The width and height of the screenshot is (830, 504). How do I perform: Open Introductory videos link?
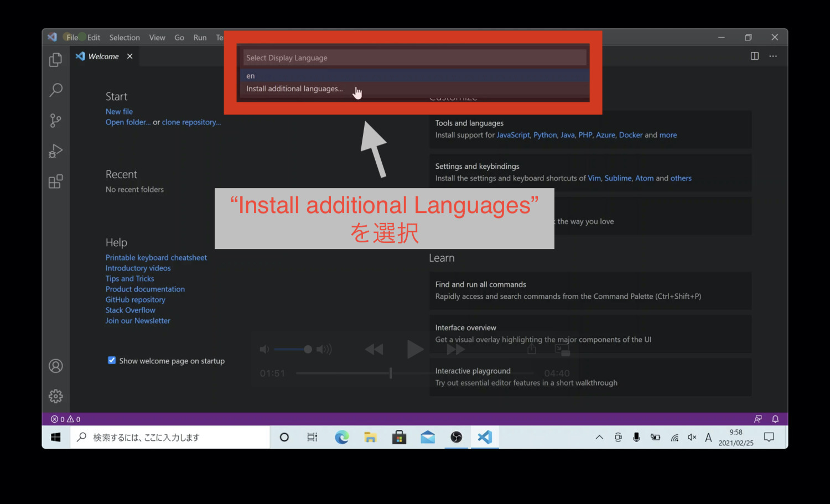[138, 268]
